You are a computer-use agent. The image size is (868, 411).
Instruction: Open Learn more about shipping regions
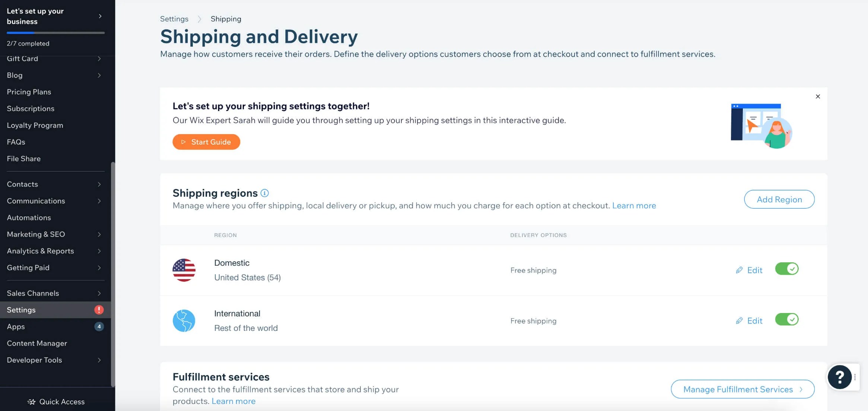pos(634,205)
